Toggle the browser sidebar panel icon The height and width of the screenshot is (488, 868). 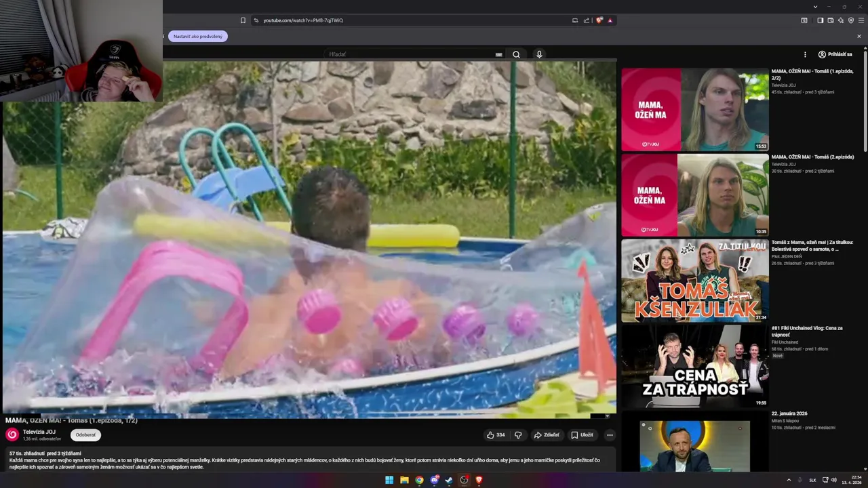[x=820, y=20]
